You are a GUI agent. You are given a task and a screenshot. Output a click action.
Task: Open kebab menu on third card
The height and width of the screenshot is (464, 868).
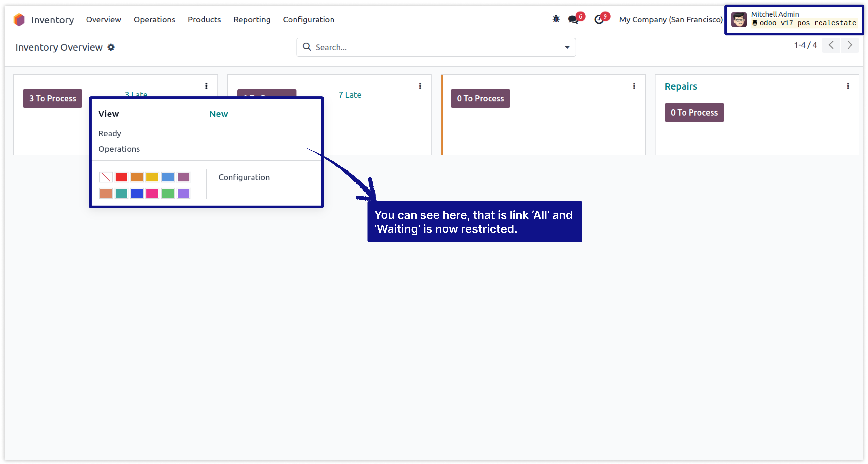(634, 86)
